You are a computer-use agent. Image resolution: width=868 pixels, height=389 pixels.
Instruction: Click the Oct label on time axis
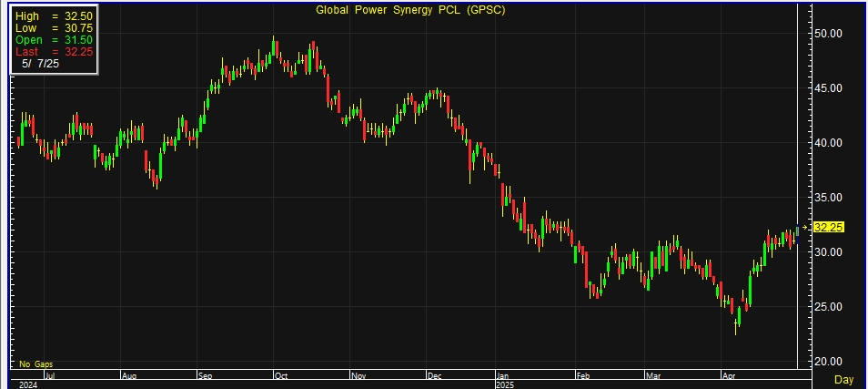281,375
